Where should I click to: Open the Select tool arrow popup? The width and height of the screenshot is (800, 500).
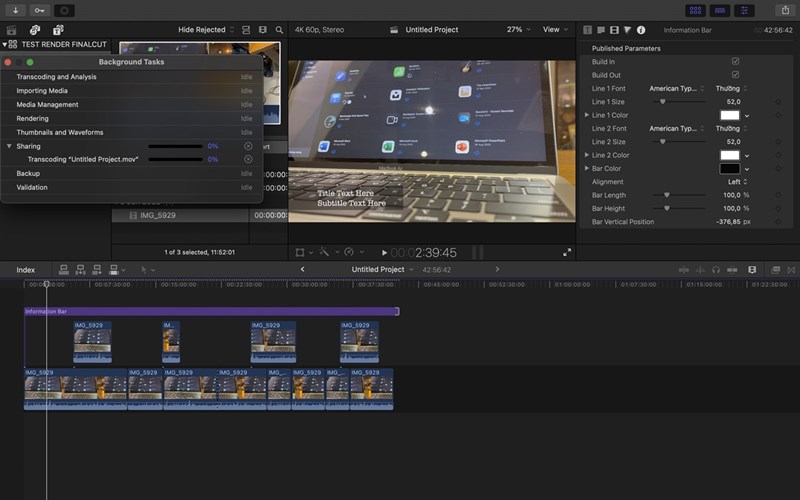pyautogui.click(x=147, y=270)
